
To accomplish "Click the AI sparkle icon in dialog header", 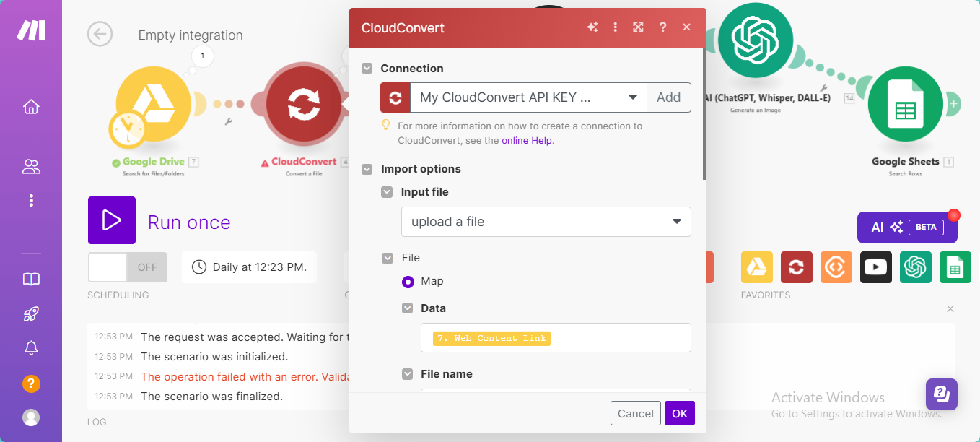I will (592, 27).
